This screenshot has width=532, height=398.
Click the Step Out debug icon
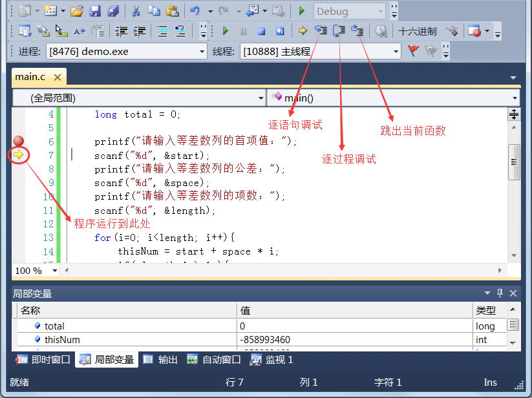(357, 31)
